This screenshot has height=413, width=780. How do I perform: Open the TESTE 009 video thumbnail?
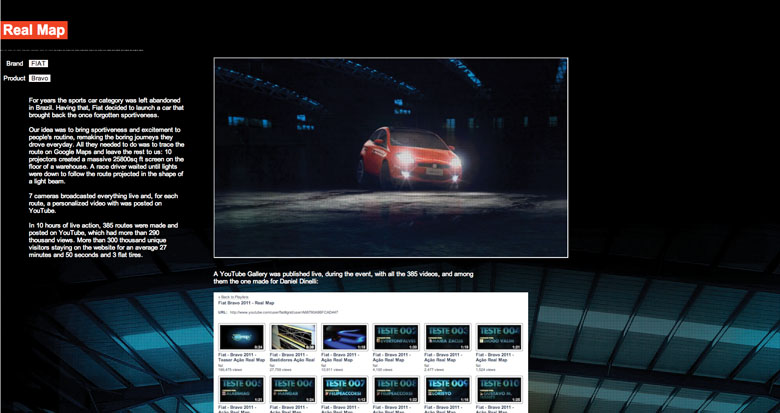448,390
